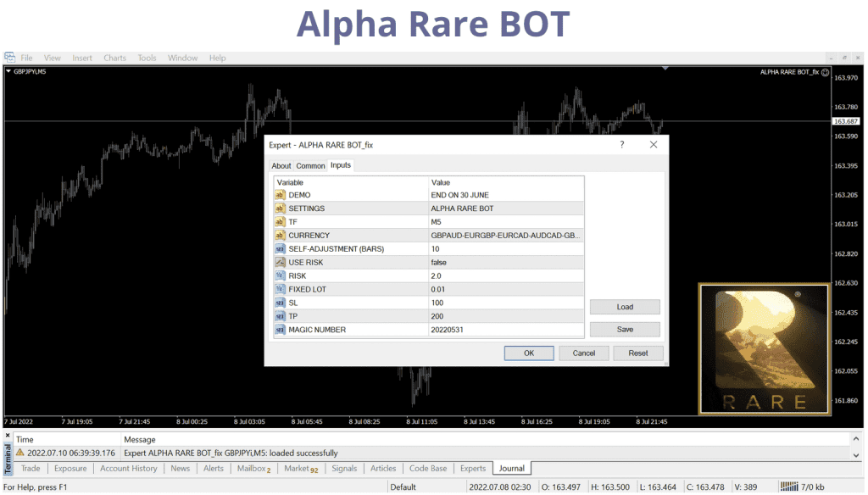The height and width of the screenshot is (495, 868).
Task: Click the string icon beside CURRENCY
Action: click(x=280, y=236)
